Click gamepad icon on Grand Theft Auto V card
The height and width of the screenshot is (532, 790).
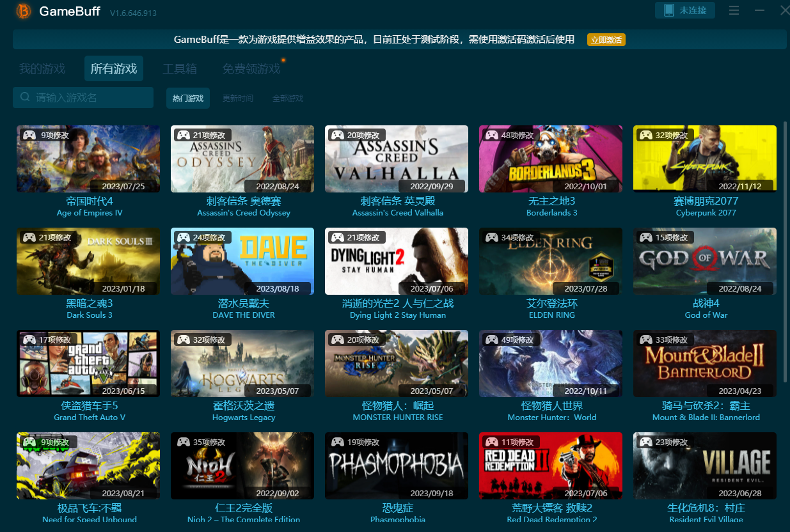pyautogui.click(x=29, y=340)
